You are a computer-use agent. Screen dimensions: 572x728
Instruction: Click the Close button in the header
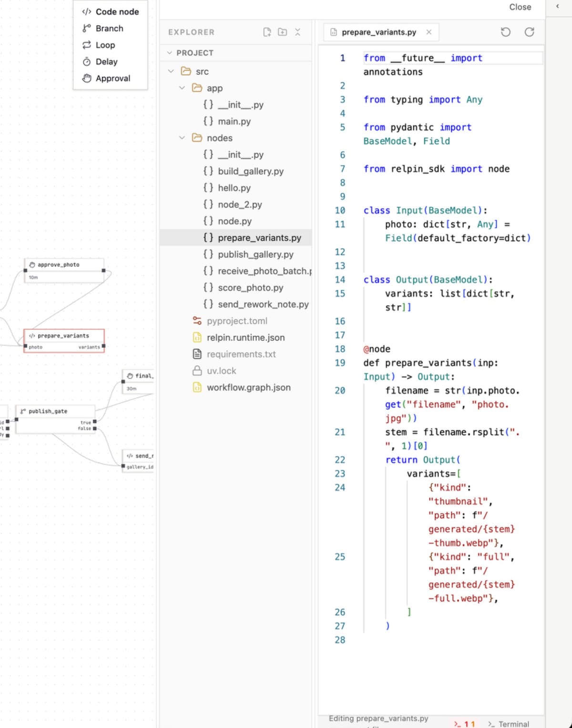pos(520,7)
